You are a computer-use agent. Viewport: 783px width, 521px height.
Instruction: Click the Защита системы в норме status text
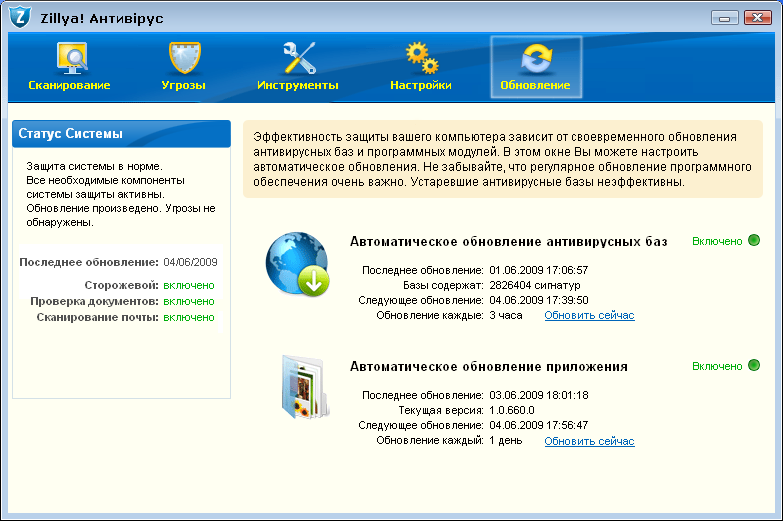(x=94, y=166)
